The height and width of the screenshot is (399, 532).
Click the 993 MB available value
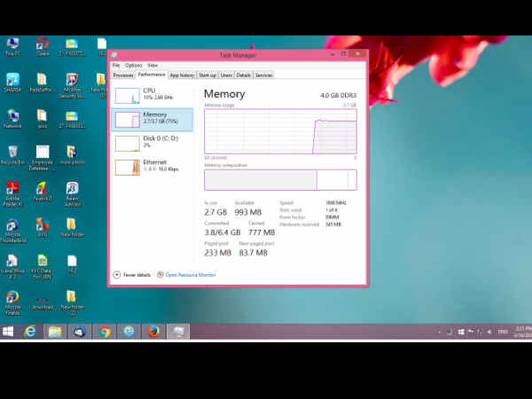[248, 213]
